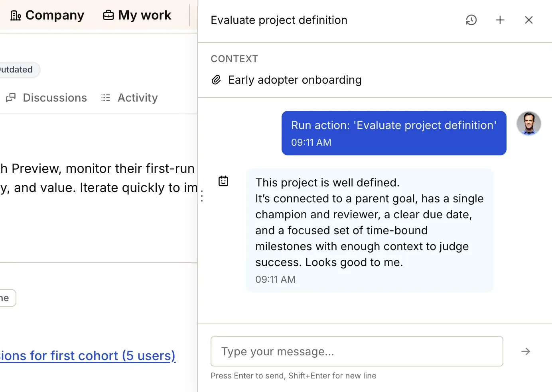Open the first cohort (5 users) link
Image resolution: width=552 pixels, height=392 pixels.
[88, 355]
